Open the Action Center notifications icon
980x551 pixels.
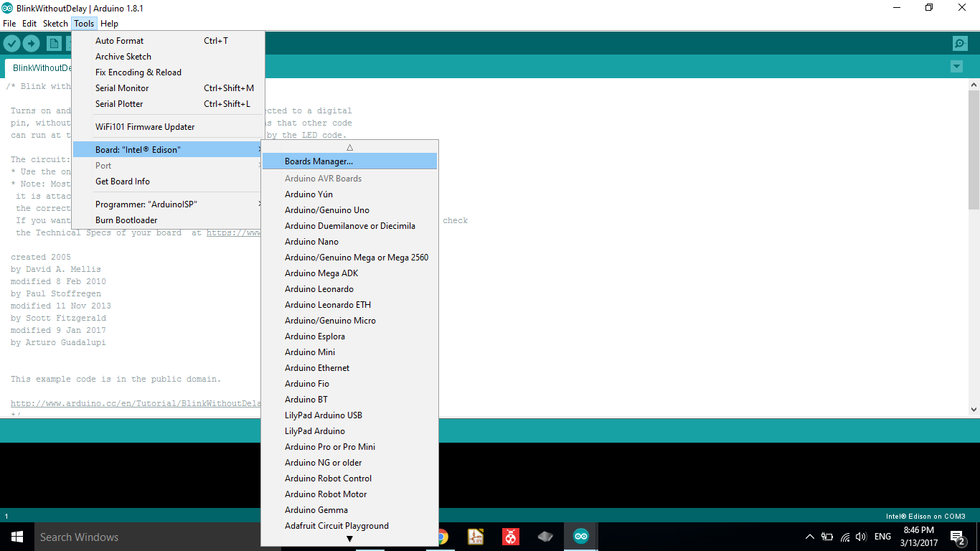pos(957,537)
